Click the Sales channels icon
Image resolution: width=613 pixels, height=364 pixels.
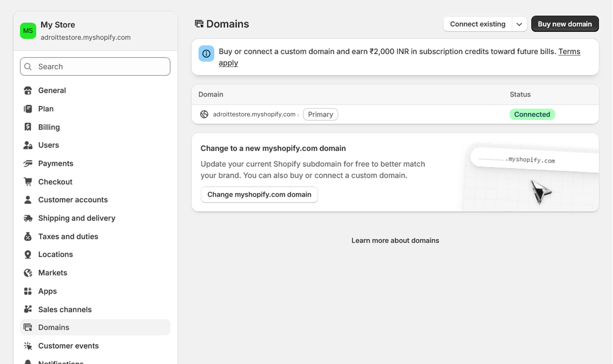point(28,309)
